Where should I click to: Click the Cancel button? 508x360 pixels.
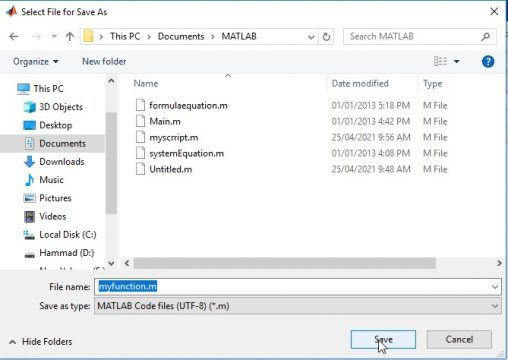[x=459, y=340]
